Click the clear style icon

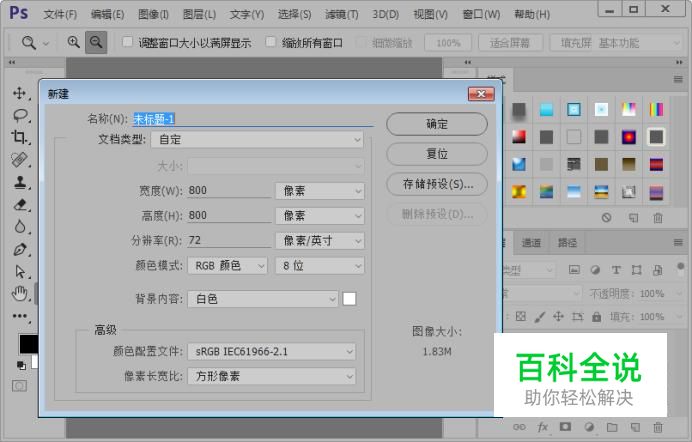tap(606, 217)
